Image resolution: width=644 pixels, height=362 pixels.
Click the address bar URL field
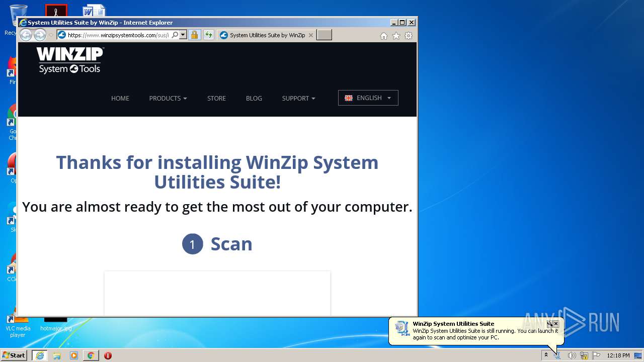[x=118, y=35]
